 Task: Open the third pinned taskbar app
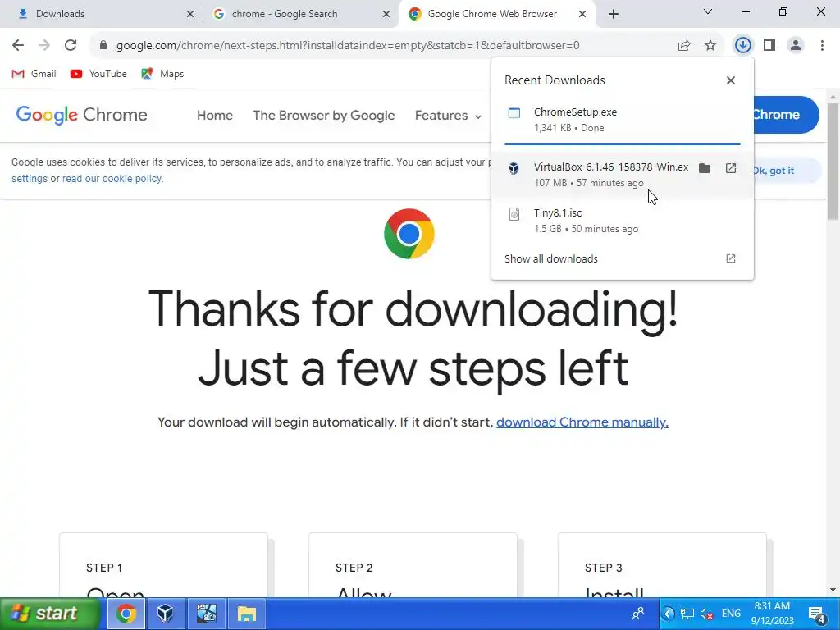click(206, 614)
